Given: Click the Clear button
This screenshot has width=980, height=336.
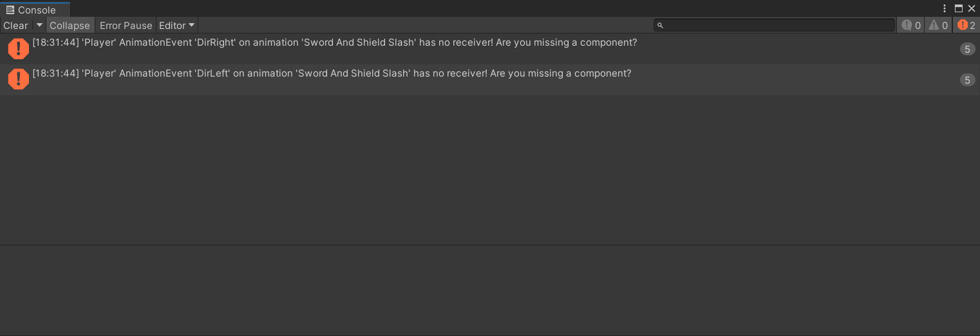Looking at the screenshot, I should click(15, 26).
